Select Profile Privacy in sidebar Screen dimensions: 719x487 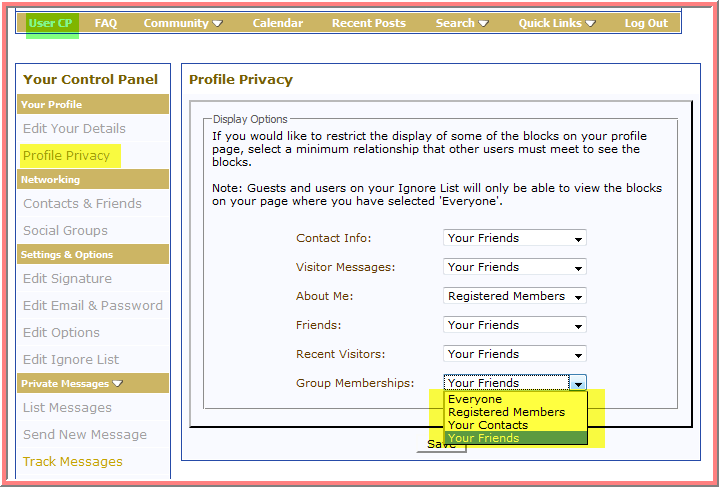[66, 155]
